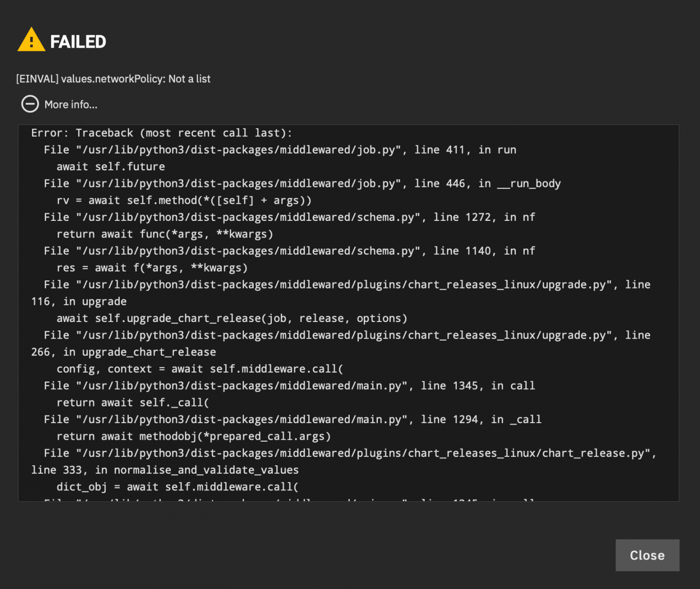This screenshot has height=589, width=700.
Task: Click the FAILED dialog heading
Action: (x=78, y=42)
